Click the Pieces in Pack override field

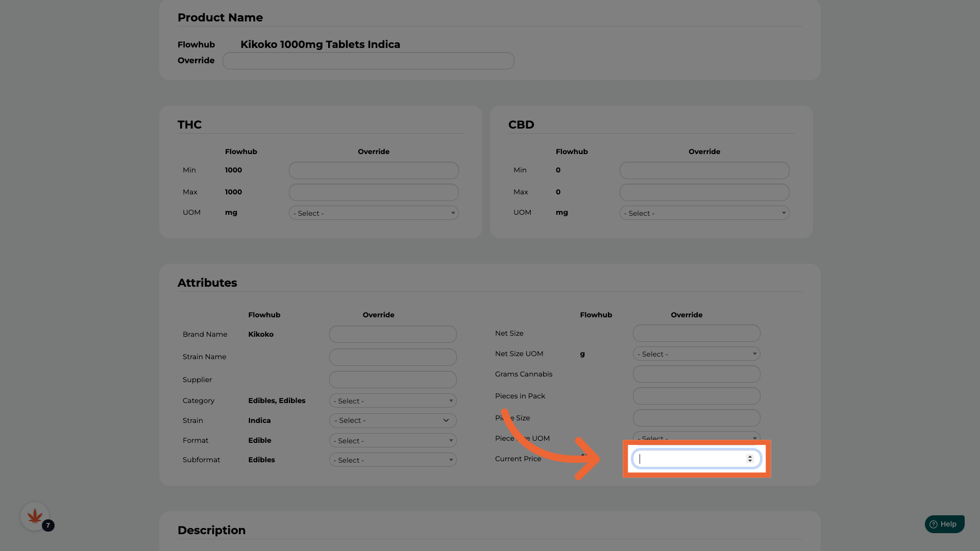(696, 396)
